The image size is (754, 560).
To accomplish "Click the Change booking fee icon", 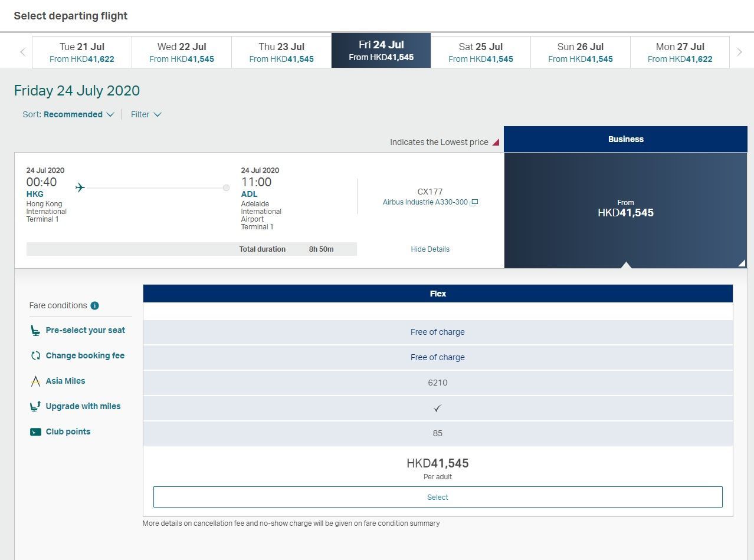I will pyautogui.click(x=35, y=356).
